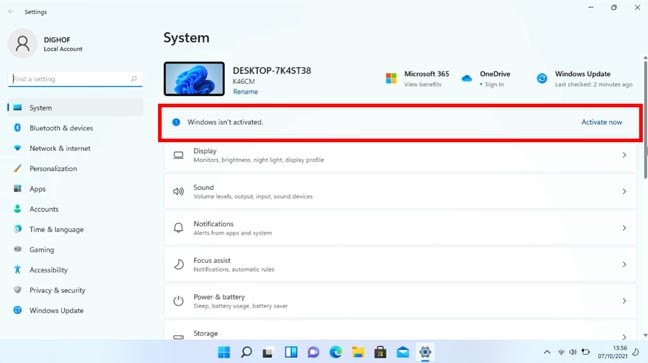Click the vertical scrollbar of System page

click(645, 120)
